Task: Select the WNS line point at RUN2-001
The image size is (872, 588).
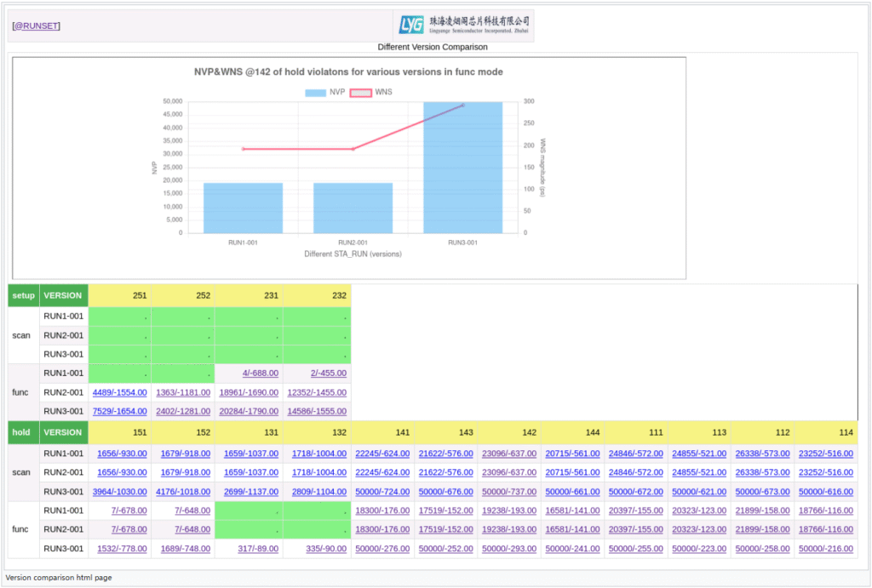Action: coord(353,149)
